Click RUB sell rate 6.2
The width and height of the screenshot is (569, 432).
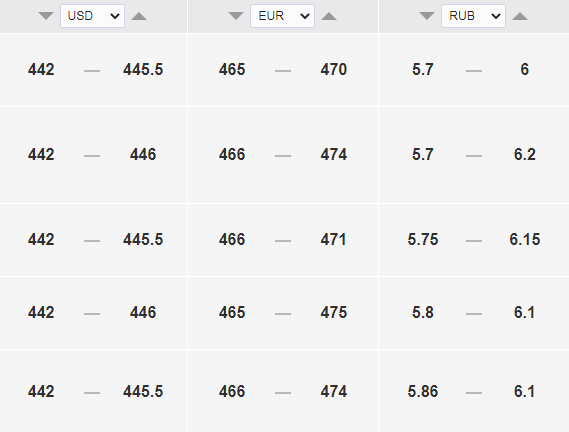tap(525, 154)
